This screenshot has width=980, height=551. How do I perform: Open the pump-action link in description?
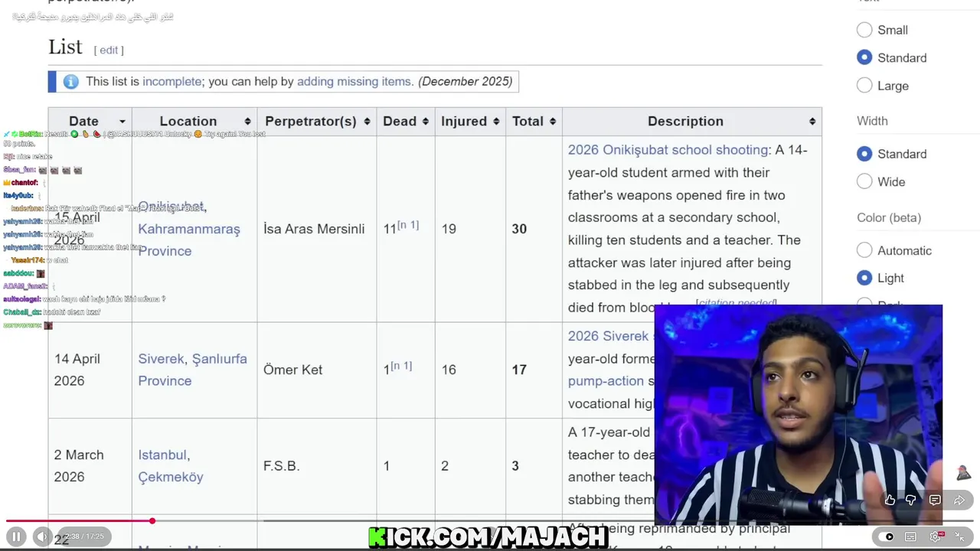[606, 381]
